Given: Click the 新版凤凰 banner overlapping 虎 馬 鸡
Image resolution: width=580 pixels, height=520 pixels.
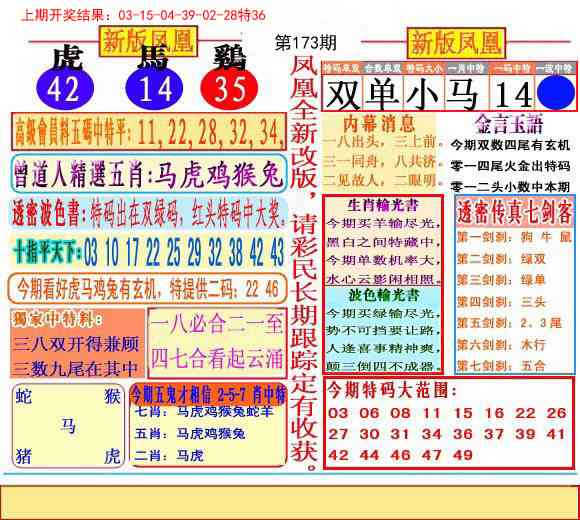Looking at the screenshot, I should coord(148,41).
